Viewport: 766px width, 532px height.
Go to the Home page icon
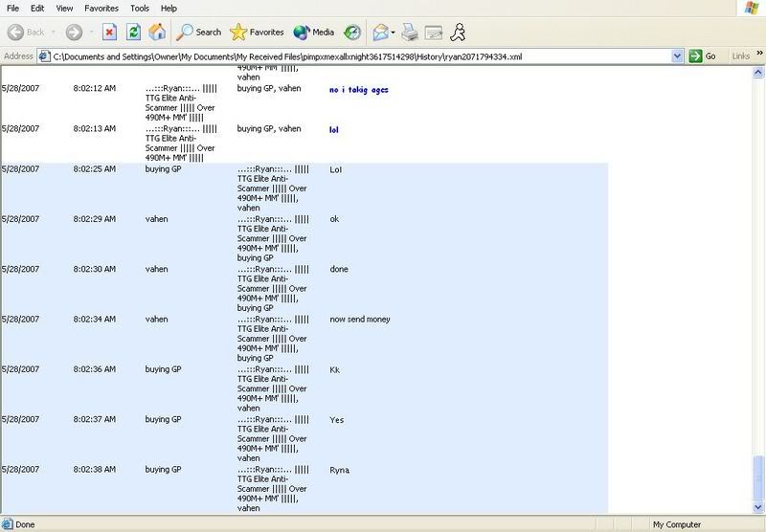(156, 32)
